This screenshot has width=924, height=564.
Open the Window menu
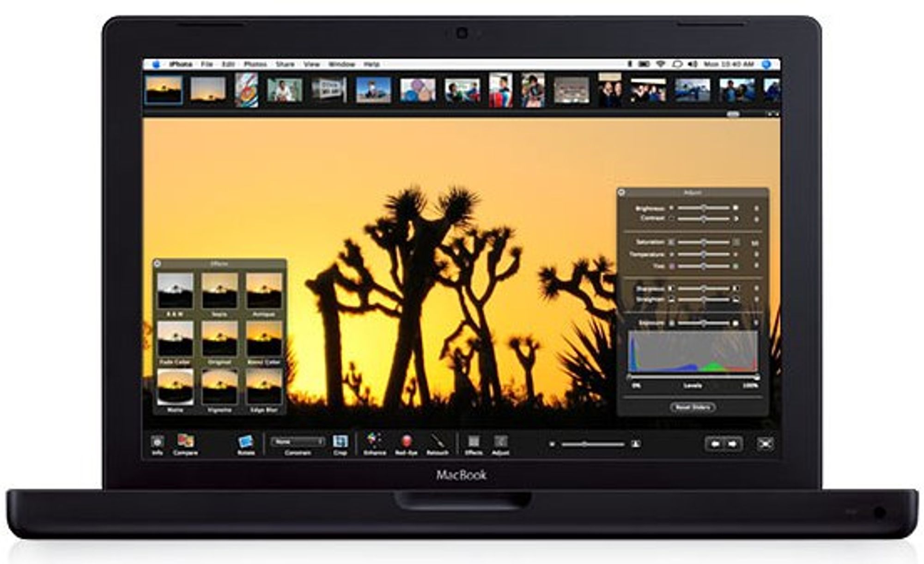341,64
